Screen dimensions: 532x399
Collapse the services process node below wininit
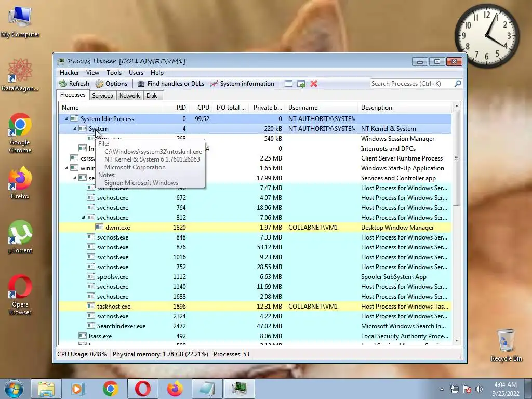coord(75,178)
